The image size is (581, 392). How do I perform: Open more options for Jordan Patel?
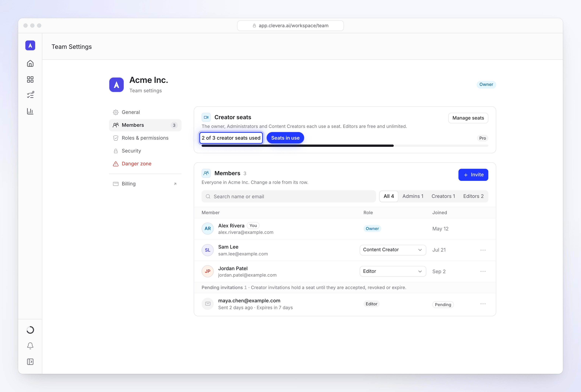[x=483, y=271]
